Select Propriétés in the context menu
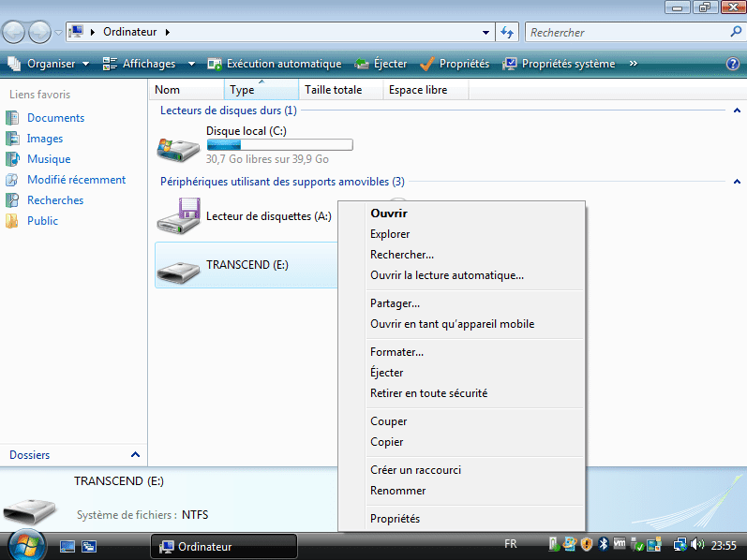The height and width of the screenshot is (560, 747). (x=396, y=519)
